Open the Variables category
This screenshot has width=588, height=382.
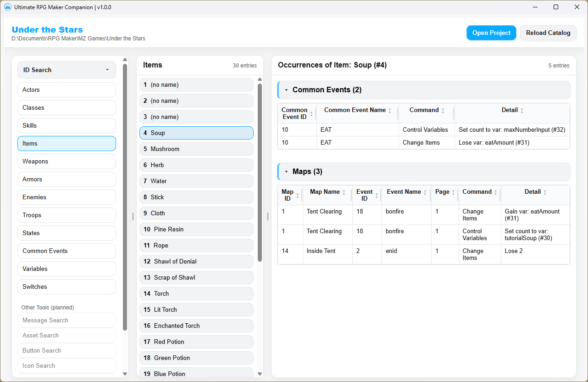67,269
